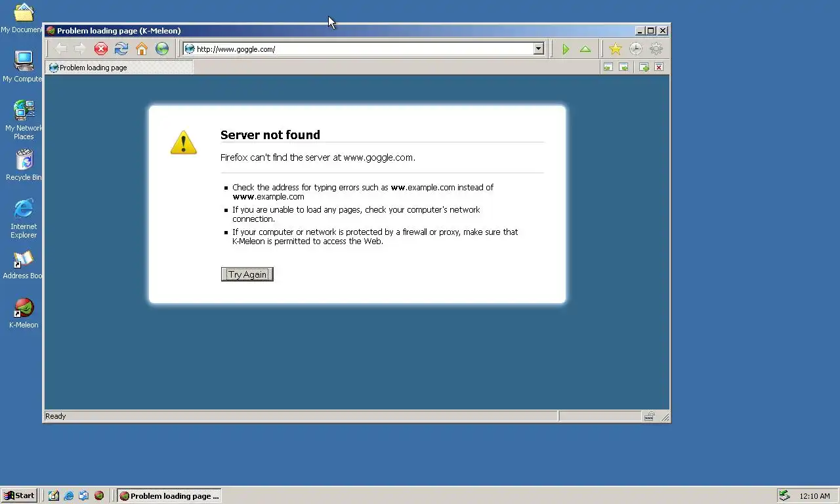Click the page icon in address bar
Viewport: 840px width, 504px height.
tap(190, 49)
